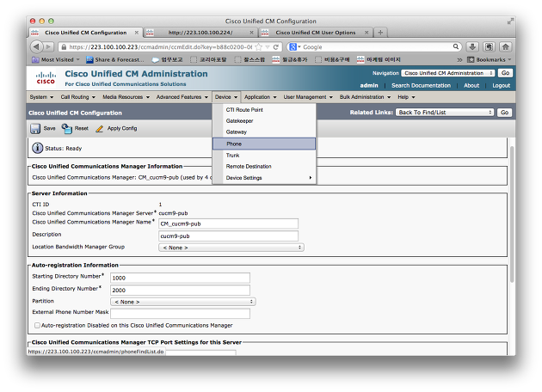The height and width of the screenshot is (392, 542).
Task: Click Ending Directory Number field
Action: (180, 290)
